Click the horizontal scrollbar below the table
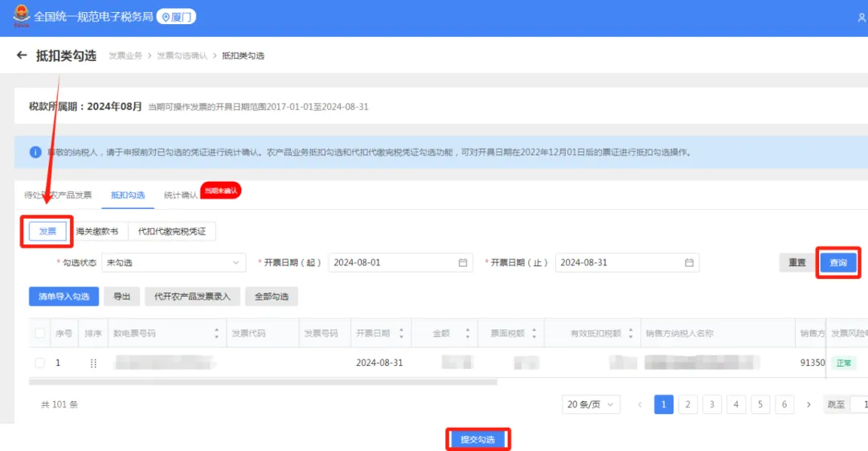Viewport: 868px width, 451px height. (263, 383)
